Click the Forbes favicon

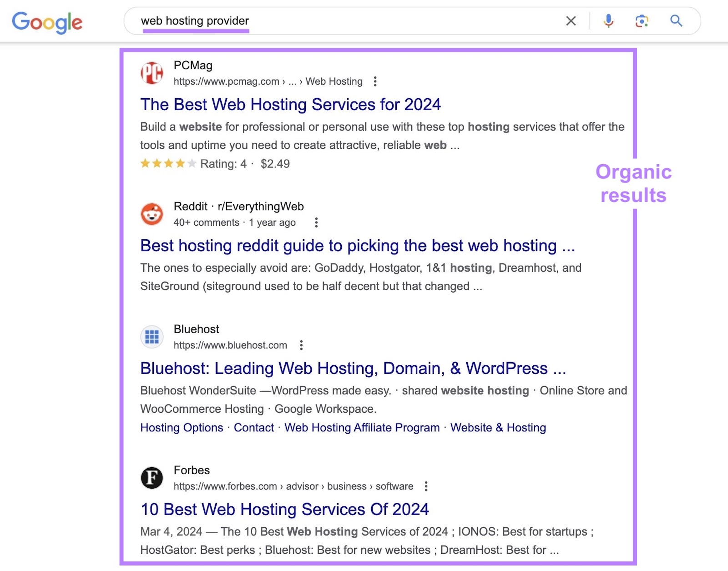152,478
